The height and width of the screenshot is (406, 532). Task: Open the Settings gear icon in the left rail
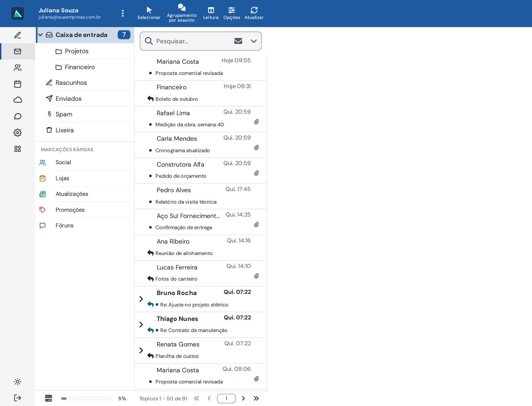tap(18, 133)
